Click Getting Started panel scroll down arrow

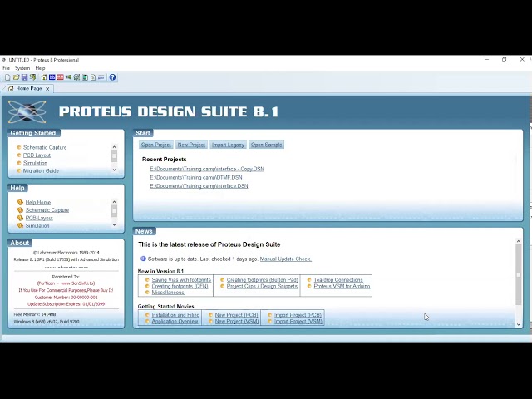tap(115, 170)
